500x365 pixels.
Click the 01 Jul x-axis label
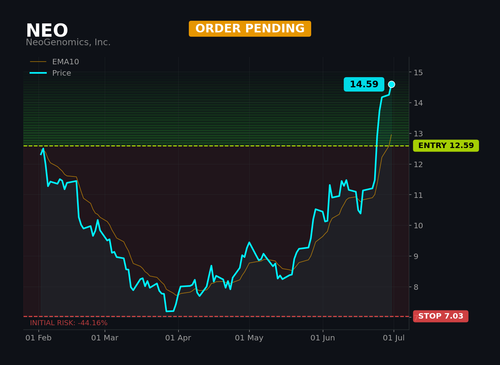394,338
